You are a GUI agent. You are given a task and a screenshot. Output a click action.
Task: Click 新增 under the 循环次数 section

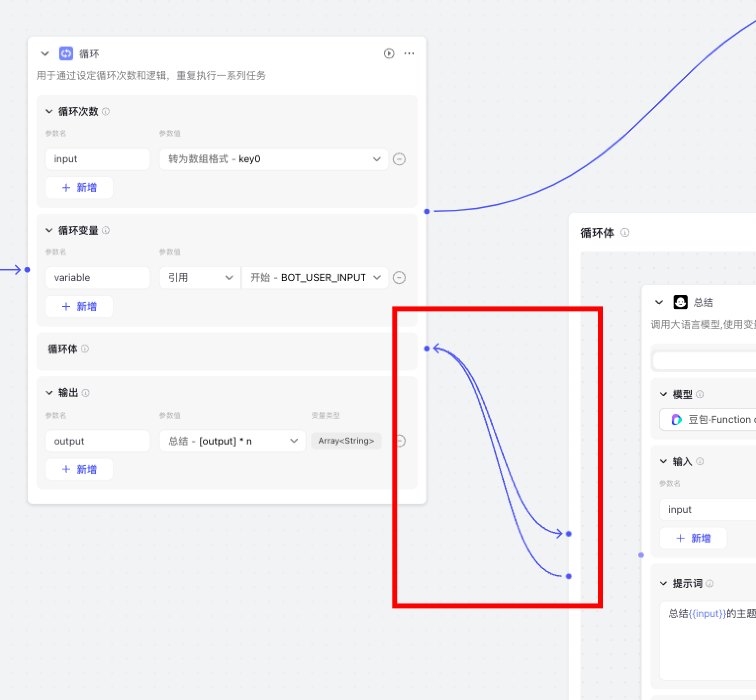[x=79, y=187]
